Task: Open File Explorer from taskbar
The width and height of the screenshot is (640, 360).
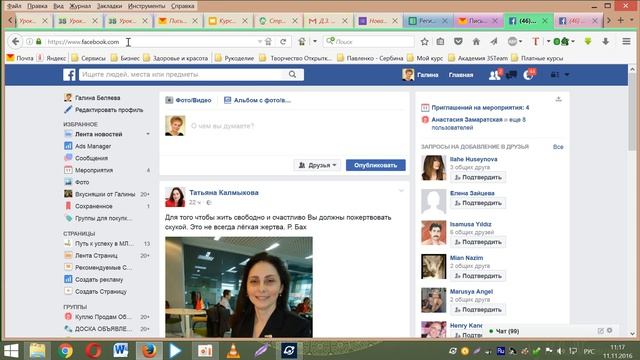Action: tap(37, 351)
